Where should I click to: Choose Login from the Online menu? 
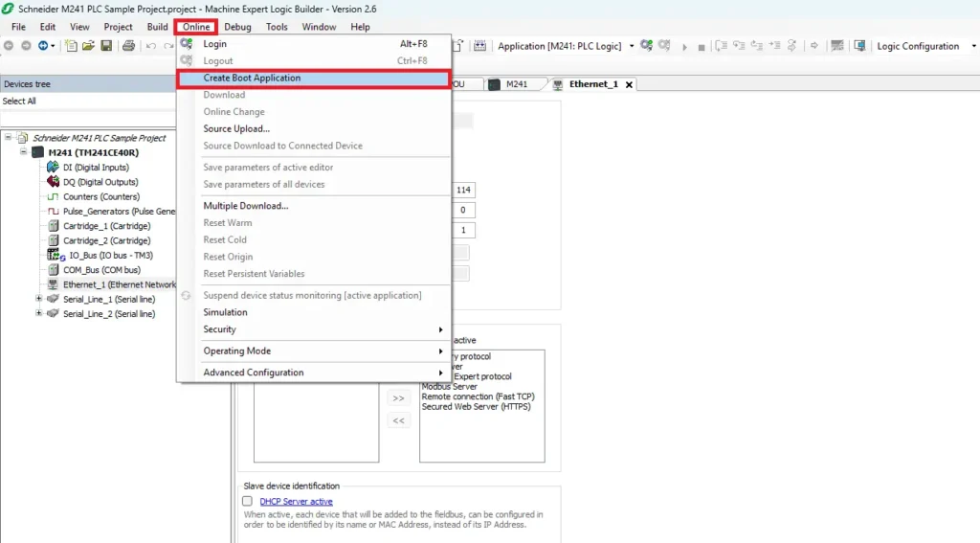click(314, 44)
